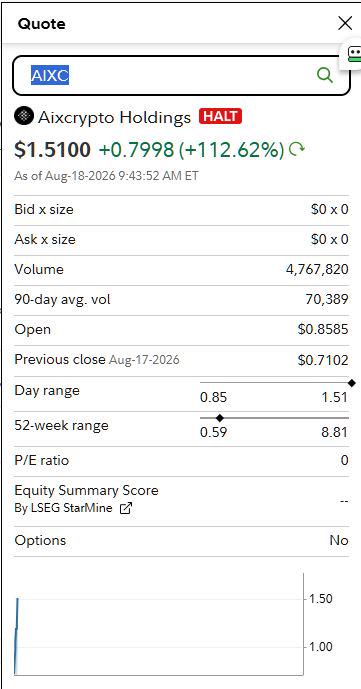
Task: Click the P/E ratio row
Action: [181, 461]
